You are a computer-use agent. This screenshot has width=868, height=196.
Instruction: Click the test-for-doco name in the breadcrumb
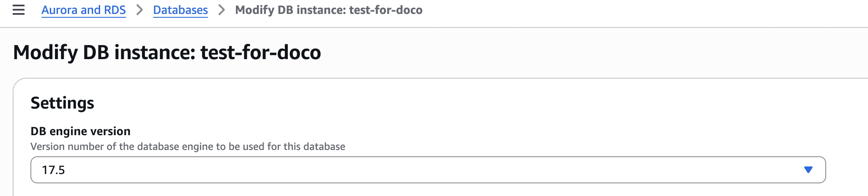[386, 10]
